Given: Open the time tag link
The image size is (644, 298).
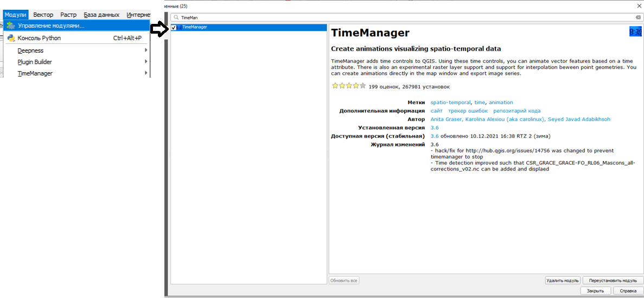Looking at the screenshot, I should click(x=480, y=103).
